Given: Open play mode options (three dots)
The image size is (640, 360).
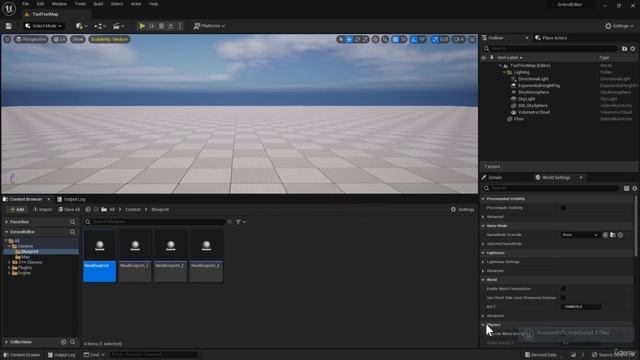Looking at the screenshot, I should [180, 26].
